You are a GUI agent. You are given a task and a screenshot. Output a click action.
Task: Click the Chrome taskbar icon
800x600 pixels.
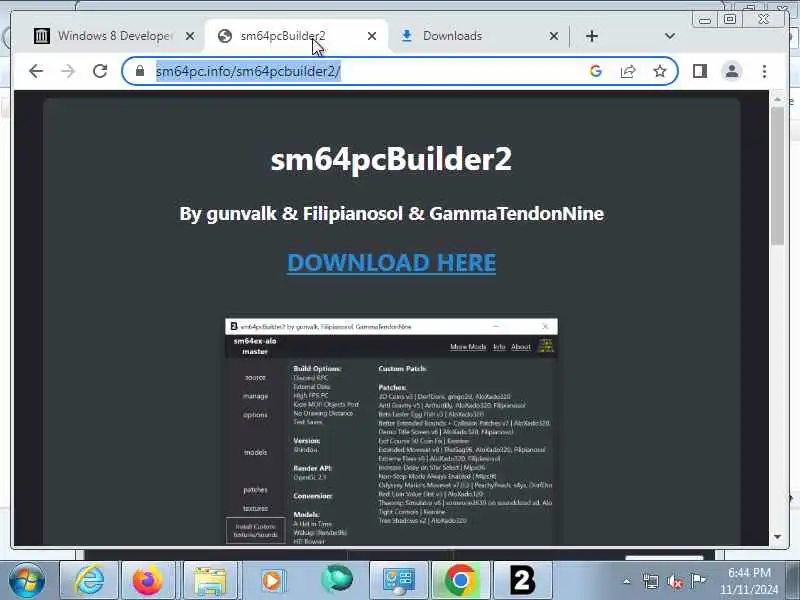point(460,580)
